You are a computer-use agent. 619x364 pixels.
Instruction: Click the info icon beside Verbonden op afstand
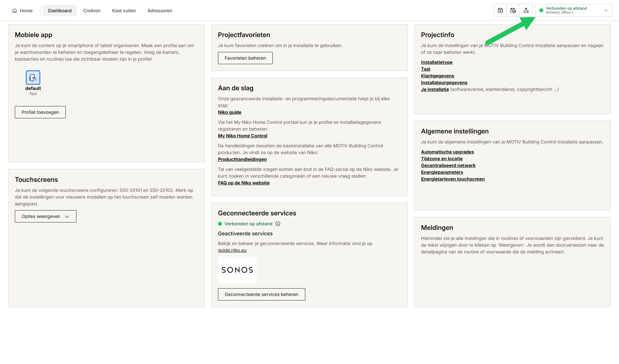[278, 224]
